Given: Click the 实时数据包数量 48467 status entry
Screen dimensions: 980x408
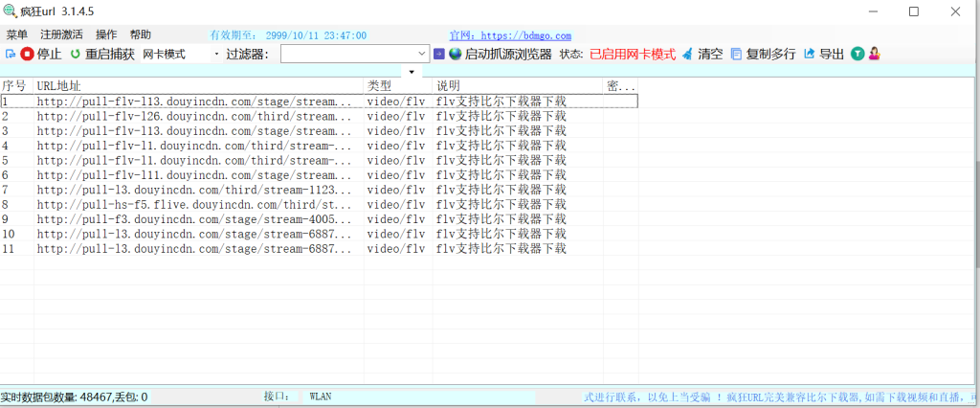Looking at the screenshot, I should [74, 397].
